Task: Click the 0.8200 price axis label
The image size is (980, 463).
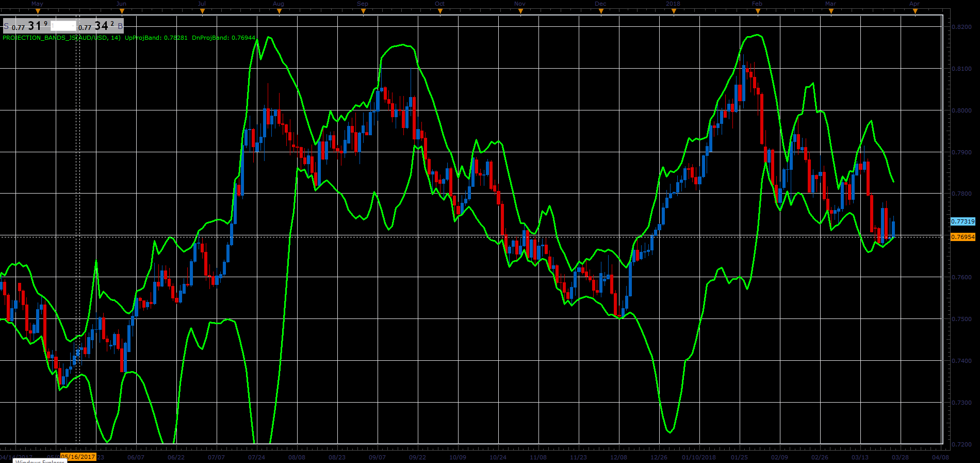Action: 961,27
